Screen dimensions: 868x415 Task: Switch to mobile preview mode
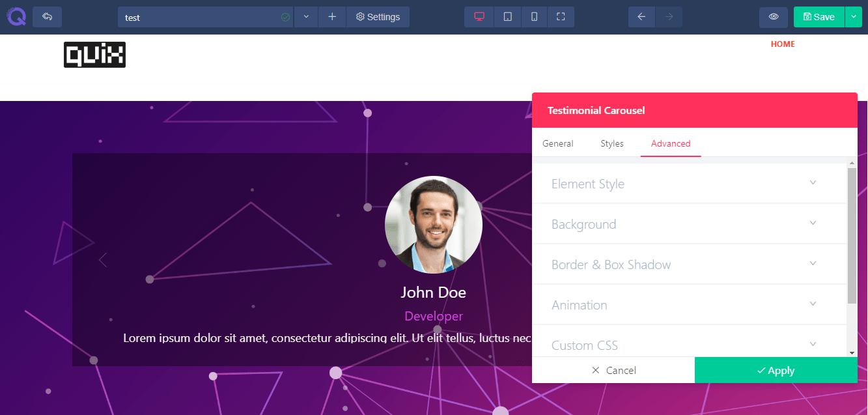coord(535,17)
